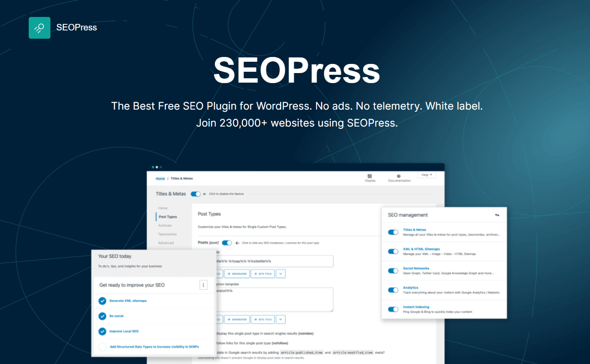The image size is (590, 364).
Task: Open the three-dot menu in Get ready panel
Action: click(203, 285)
